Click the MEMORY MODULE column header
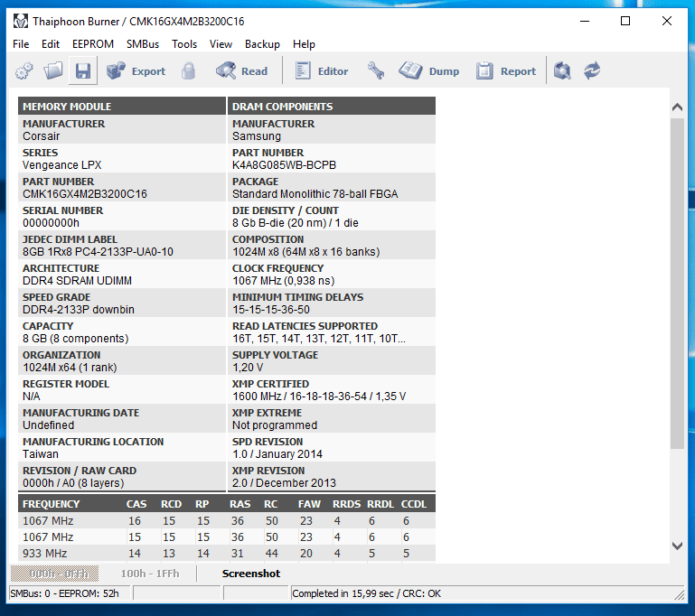695x616 pixels. pyautogui.click(x=122, y=107)
